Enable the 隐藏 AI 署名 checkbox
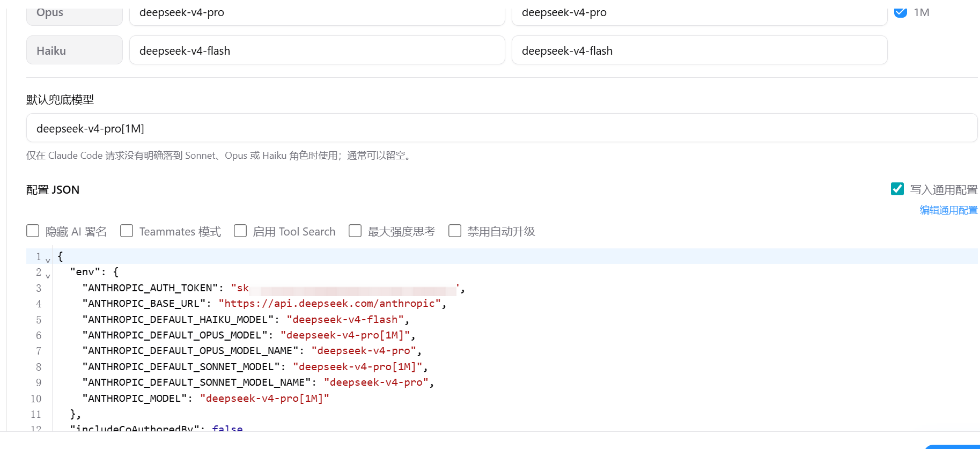 (x=33, y=231)
